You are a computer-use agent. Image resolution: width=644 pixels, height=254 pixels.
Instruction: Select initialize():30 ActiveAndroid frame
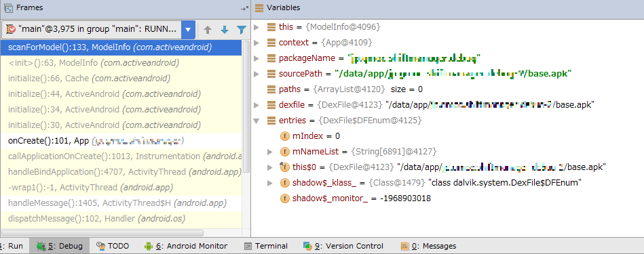pos(121,125)
